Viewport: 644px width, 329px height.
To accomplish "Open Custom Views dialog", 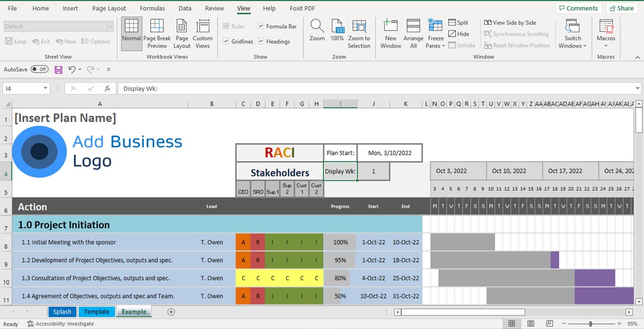I will (x=203, y=34).
